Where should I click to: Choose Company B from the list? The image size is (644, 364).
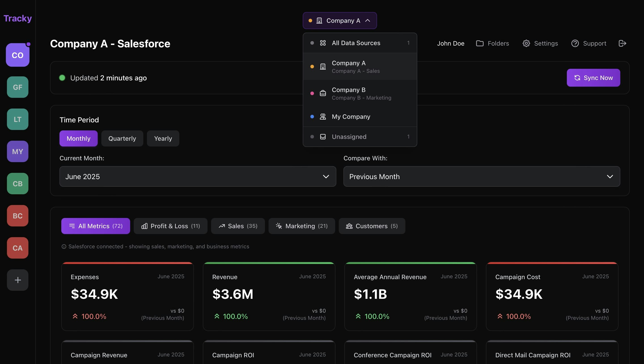[x=360, y=94]
